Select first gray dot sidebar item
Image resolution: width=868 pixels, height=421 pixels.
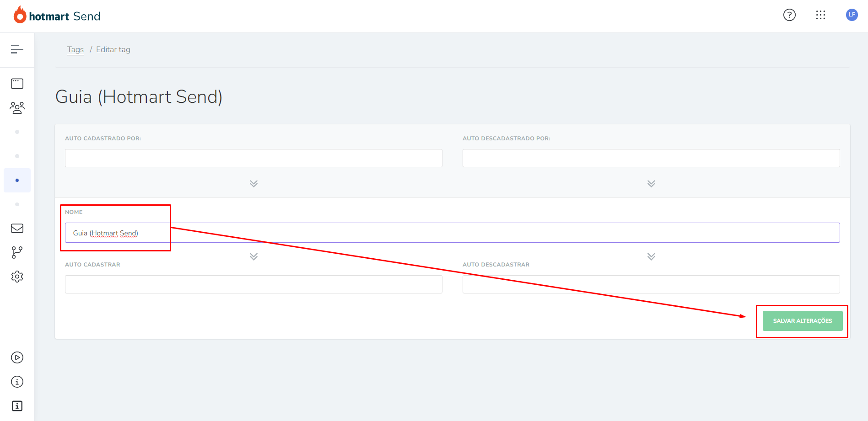[x=17, y=132]
